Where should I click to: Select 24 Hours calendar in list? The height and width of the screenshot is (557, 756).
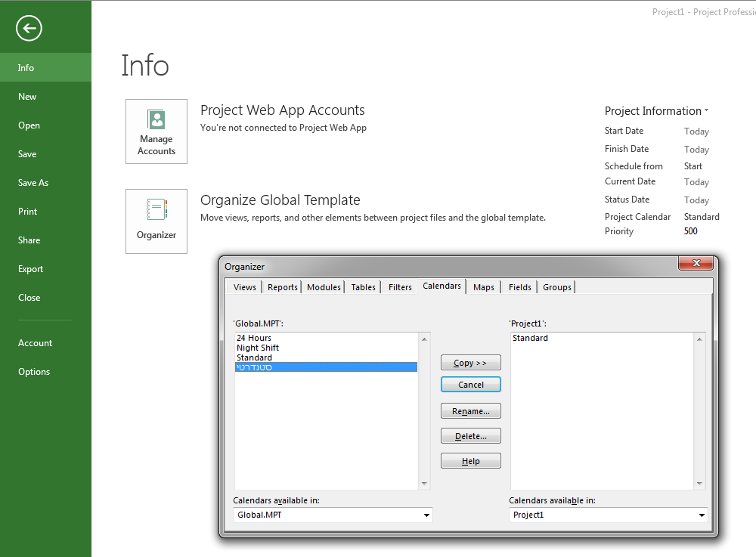point(254,338)
